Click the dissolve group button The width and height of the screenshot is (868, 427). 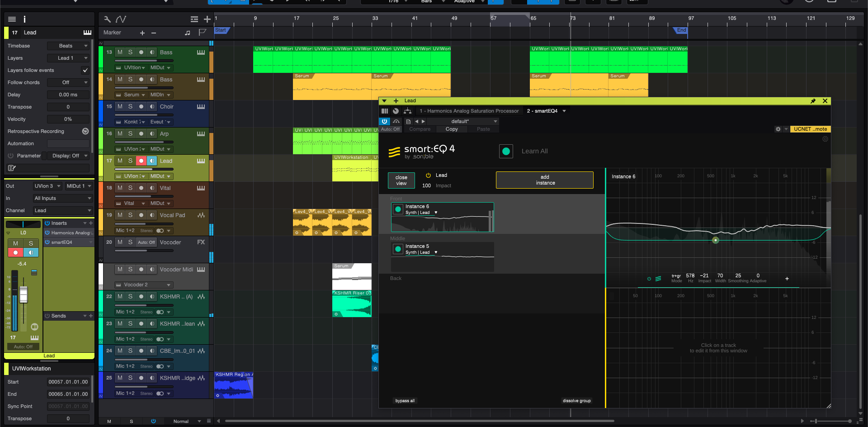point(576,401)
